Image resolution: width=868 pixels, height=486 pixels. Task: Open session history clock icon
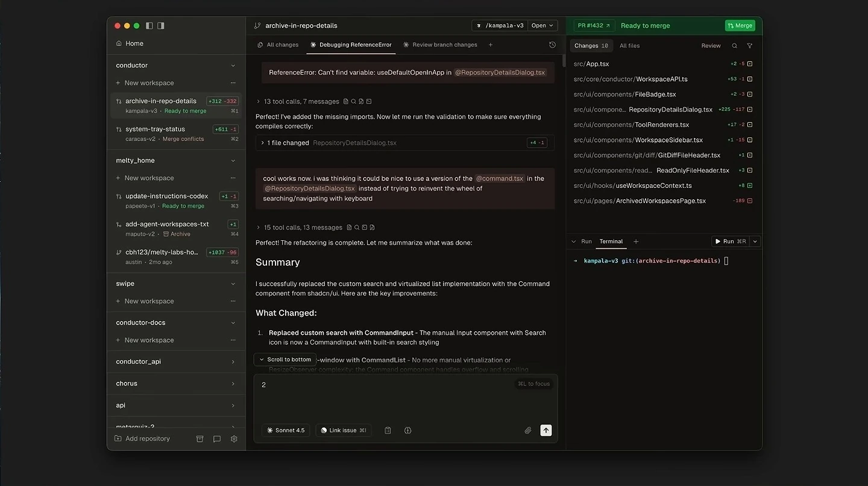point(552,45)
